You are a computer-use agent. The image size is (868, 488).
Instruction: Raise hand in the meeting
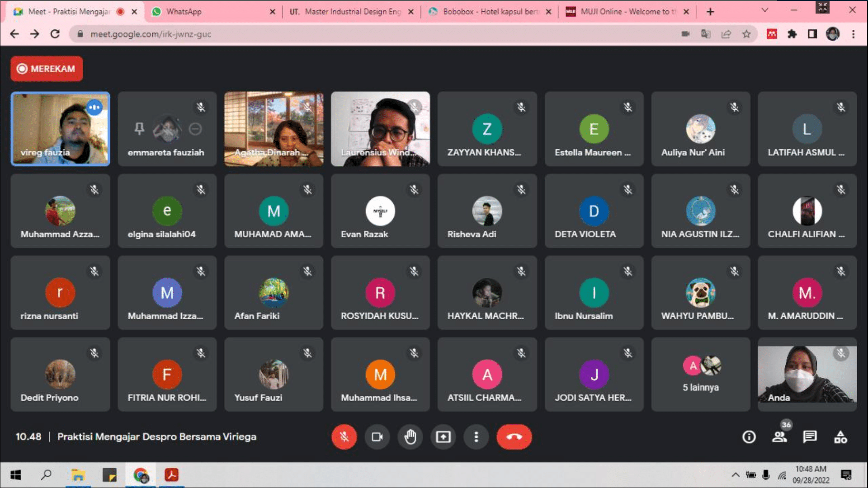point(410,437)
